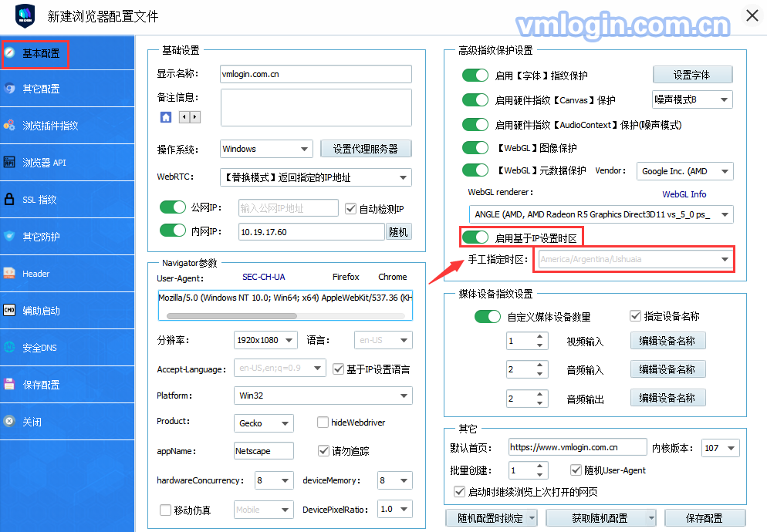Click the 设置字体 button
The height and width of the screenshot is (532, 767).
coord(692,75)
